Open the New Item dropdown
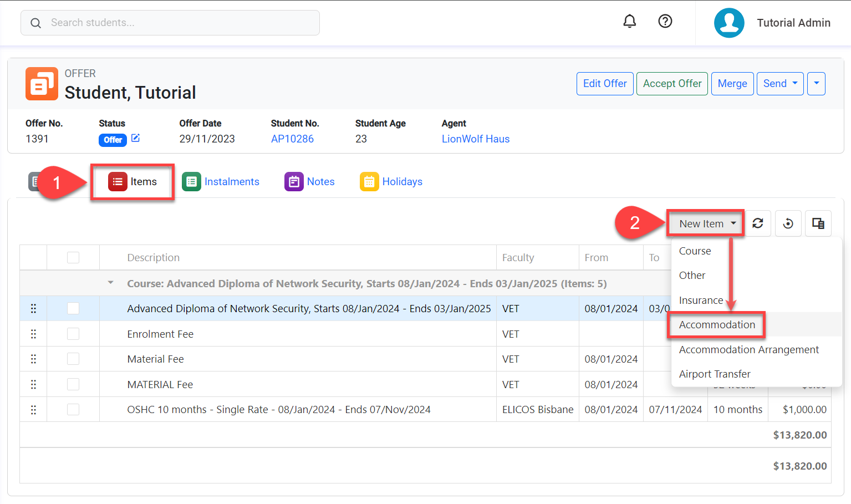This screenshot has height=504, width=851. tap(706, 223)
